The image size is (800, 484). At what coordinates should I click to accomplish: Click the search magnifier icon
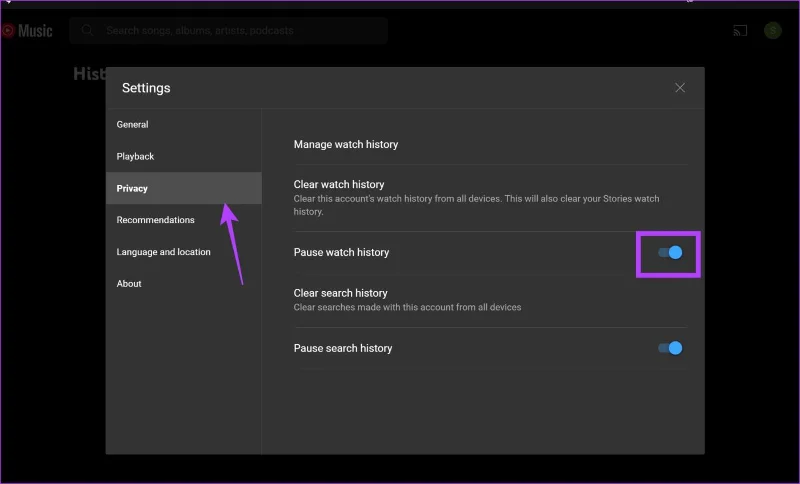(87, 31)
